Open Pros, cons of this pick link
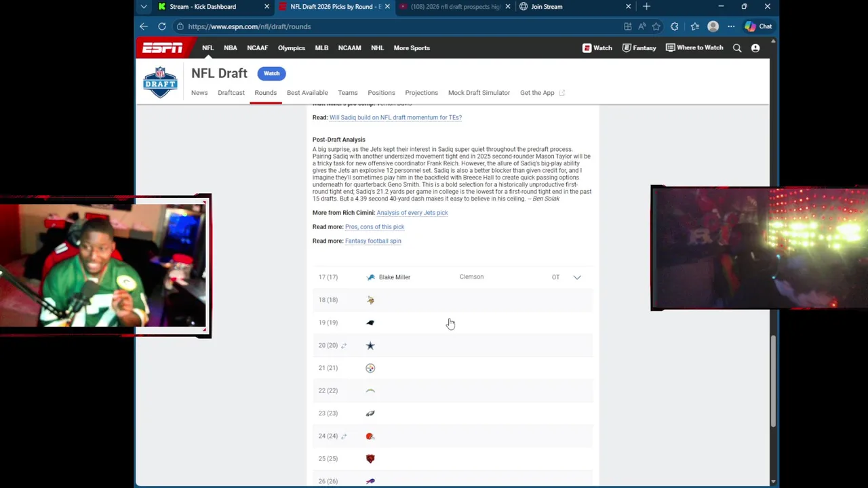Screen dimensions: 868x488 pos(374,227)
